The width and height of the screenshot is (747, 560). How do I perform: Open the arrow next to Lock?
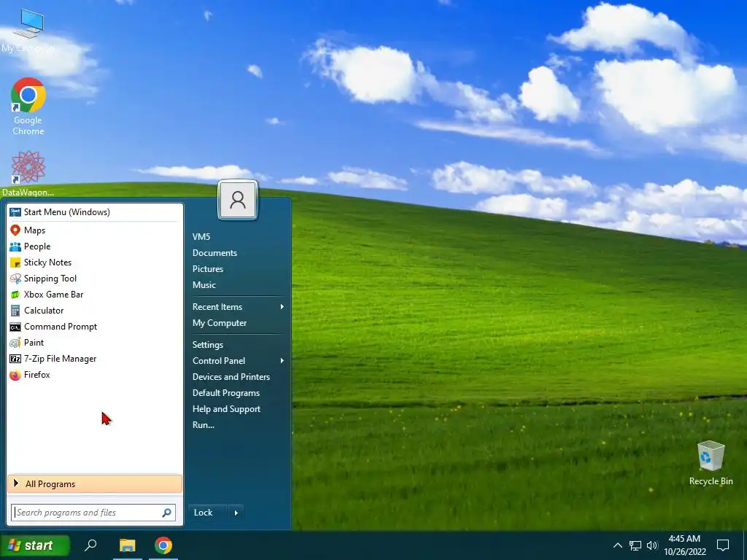(236, 513)
